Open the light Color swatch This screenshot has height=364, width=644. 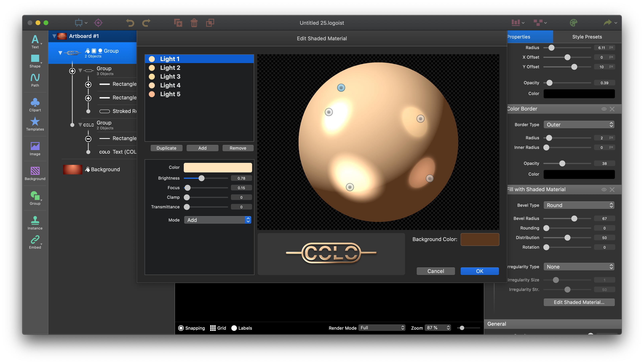point(218,167)
